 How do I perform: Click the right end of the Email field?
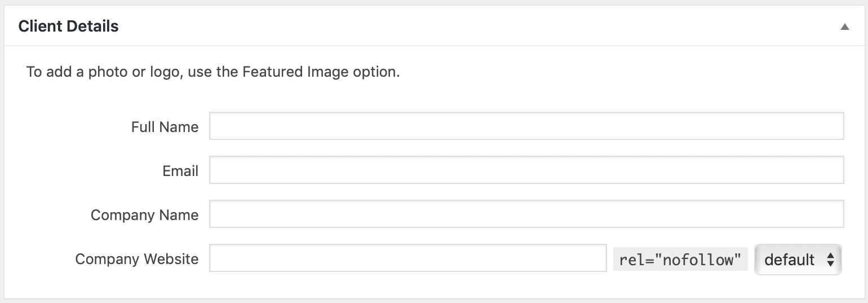(x=829, y=170)
